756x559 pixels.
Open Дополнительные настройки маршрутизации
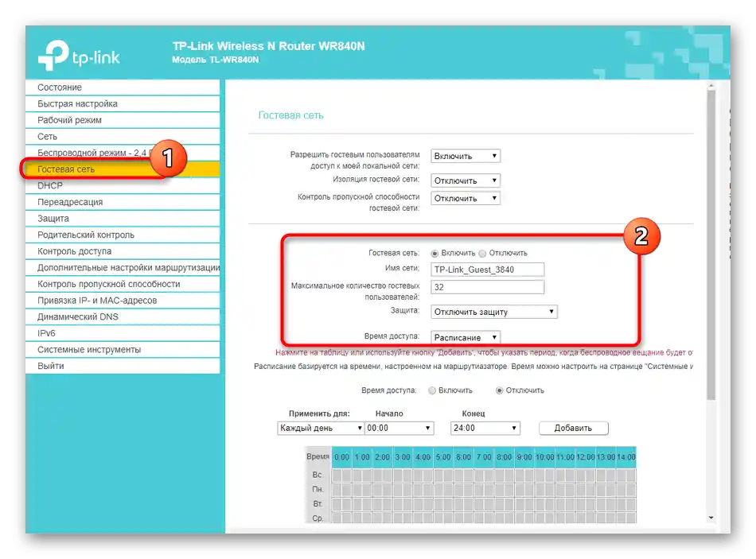point(123,267)
